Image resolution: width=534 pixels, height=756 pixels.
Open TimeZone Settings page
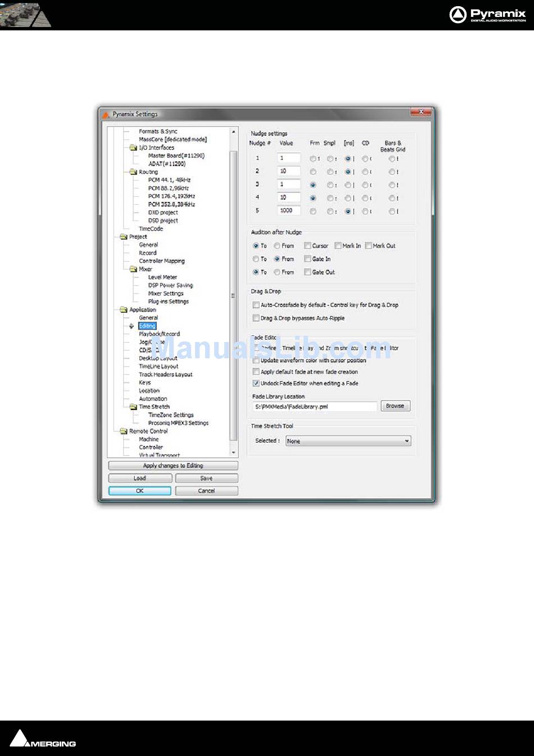tap(171, 415)
